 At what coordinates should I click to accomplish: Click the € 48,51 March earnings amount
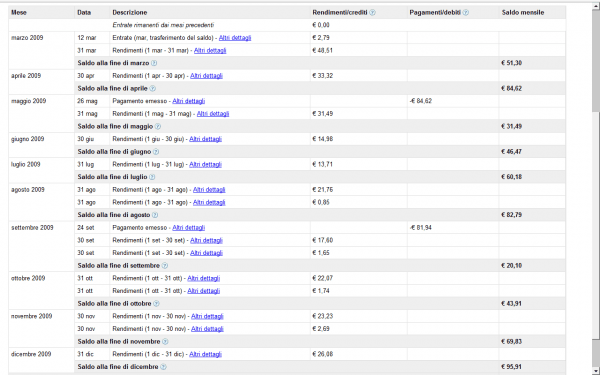tap(323, 51)
